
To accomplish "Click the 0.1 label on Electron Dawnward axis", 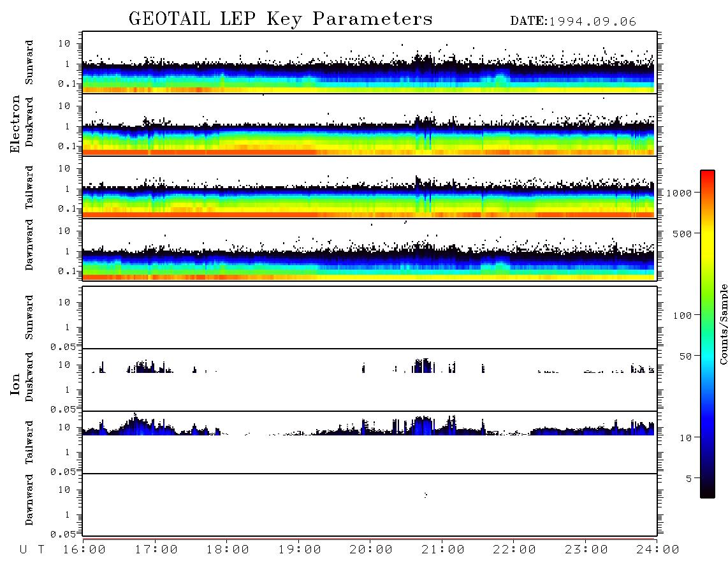I will coord(67,271).
